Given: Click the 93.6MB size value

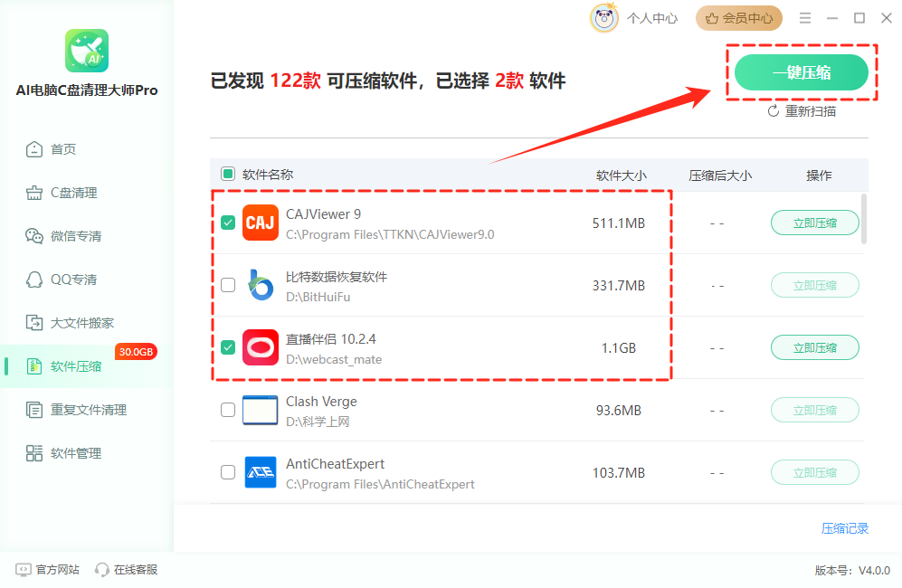Looking at the screenshot, I should tap(619, 410).
